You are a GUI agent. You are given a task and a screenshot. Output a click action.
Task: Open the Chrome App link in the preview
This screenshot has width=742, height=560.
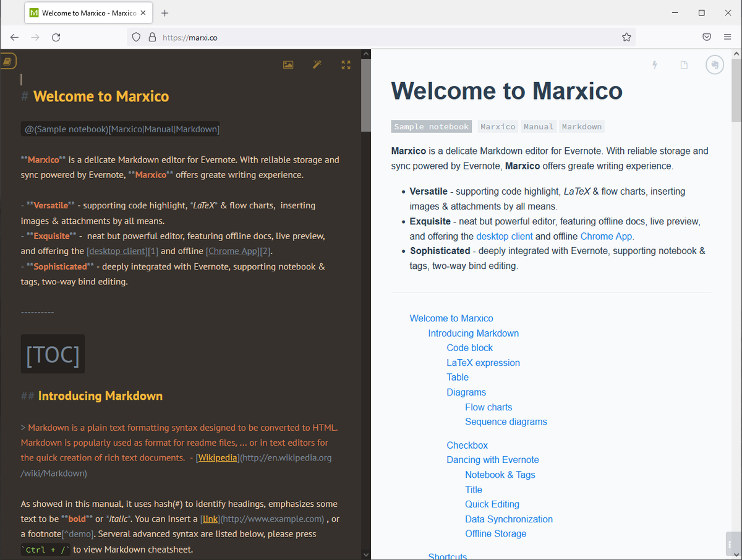[x=607, y=236]
